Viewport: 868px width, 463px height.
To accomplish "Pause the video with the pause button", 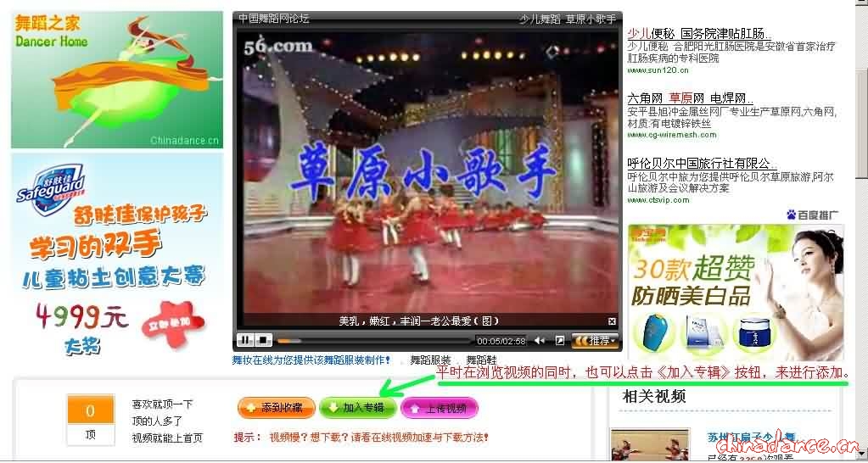I will pyautogui.click(x=244, y=340).
